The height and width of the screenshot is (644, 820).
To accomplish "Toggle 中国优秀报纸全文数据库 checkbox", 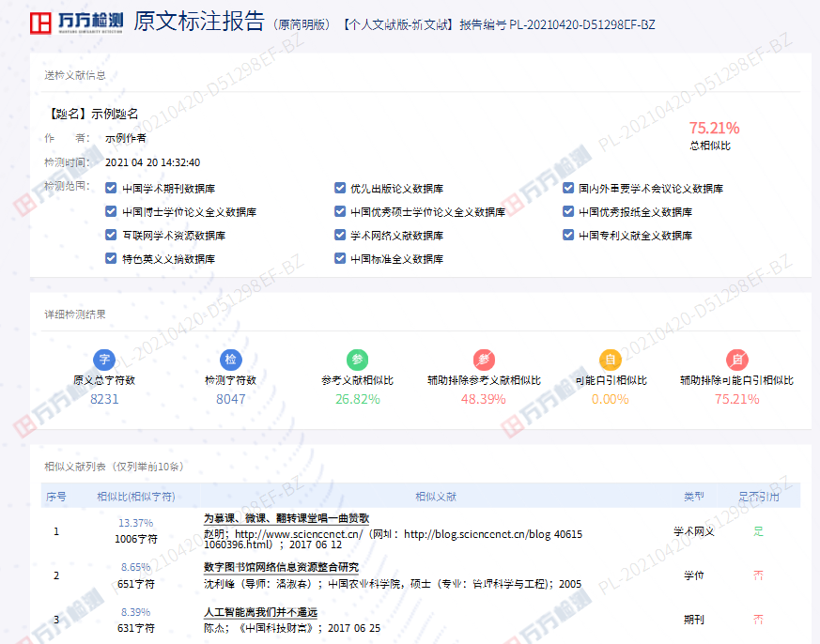I will pyautogui.click(x=568, y=212).
